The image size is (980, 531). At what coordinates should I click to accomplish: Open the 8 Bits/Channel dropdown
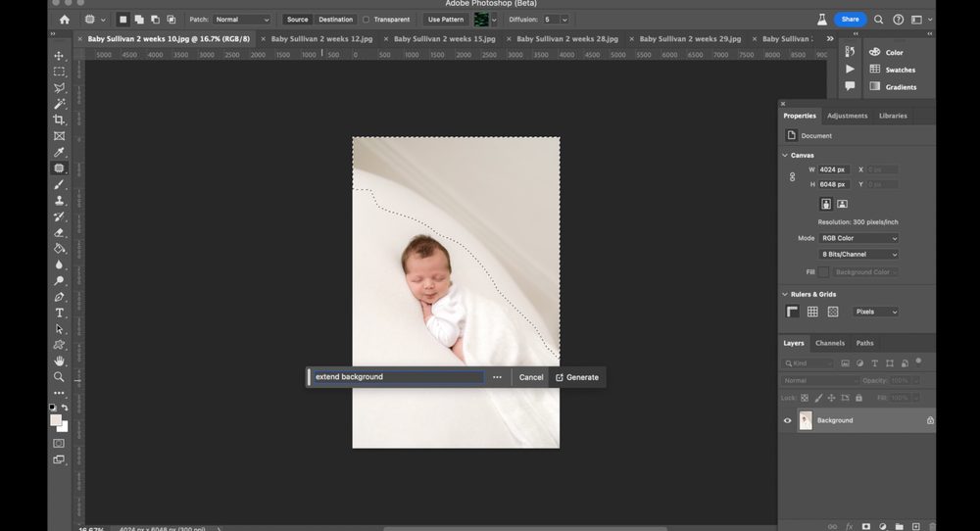(858, 255)
